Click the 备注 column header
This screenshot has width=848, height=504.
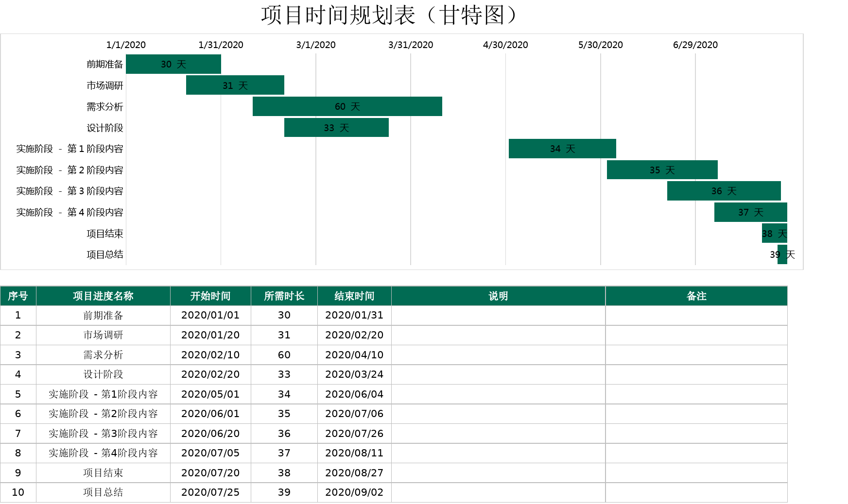696,296
